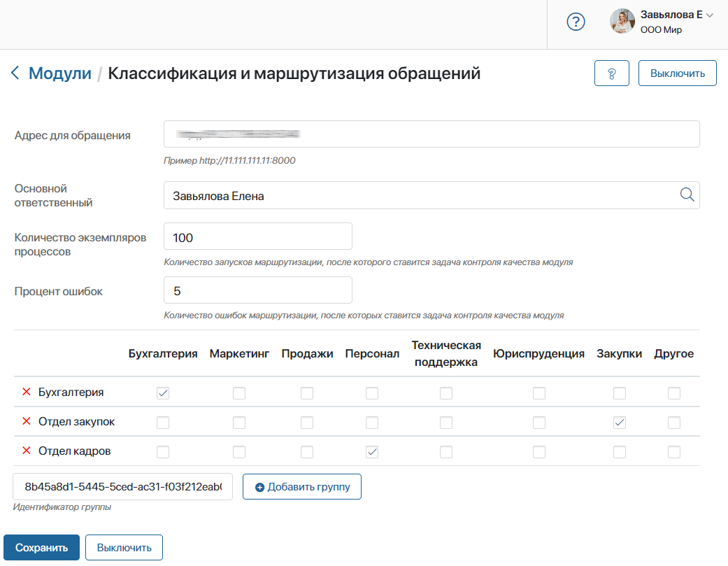The width and height of the screenshot is (728, 566).
Task: Save settings with Сохранить button
Action: (x=41, y=547)
